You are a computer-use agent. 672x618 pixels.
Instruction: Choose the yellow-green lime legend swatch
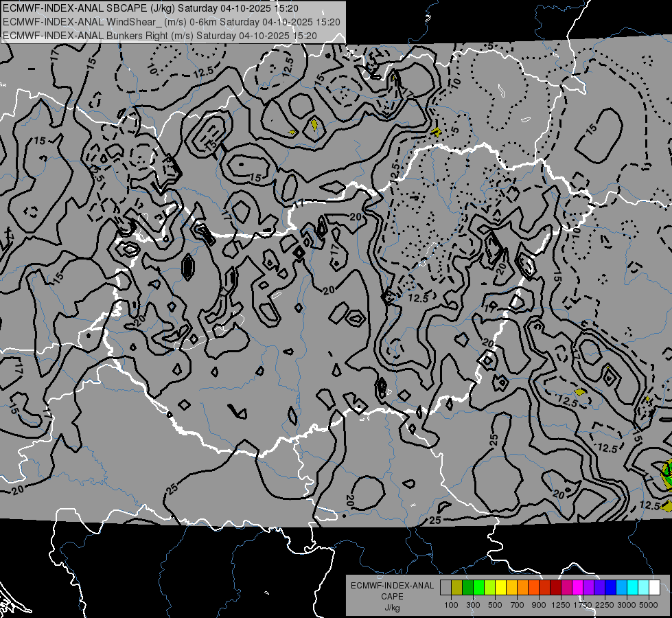pyautogui.click(x=489, y=588)
